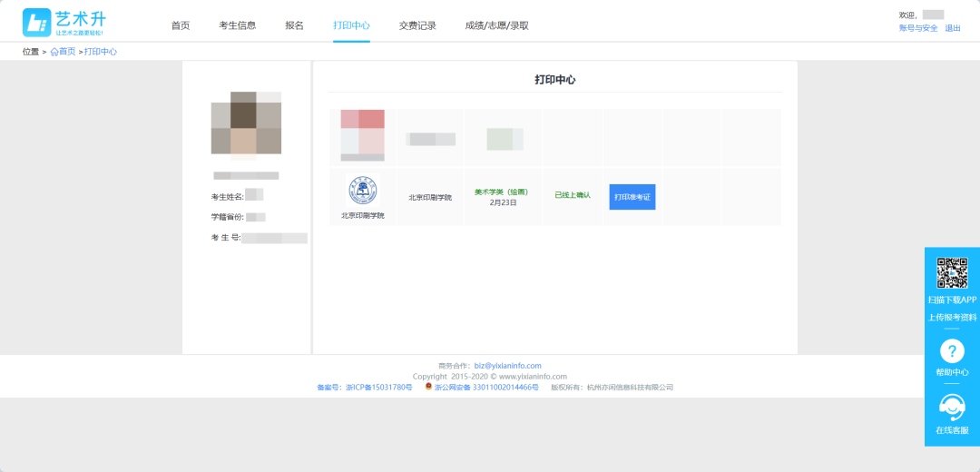Screen dimensions: 980x472
Task: Open 在线客服 headset icon
Action: pyautogui.click(x=952, y=408)
